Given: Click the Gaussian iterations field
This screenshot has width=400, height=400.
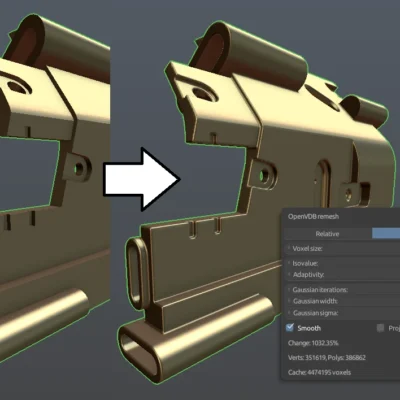Looking at the screenshot, I should [x=342, y=290].
